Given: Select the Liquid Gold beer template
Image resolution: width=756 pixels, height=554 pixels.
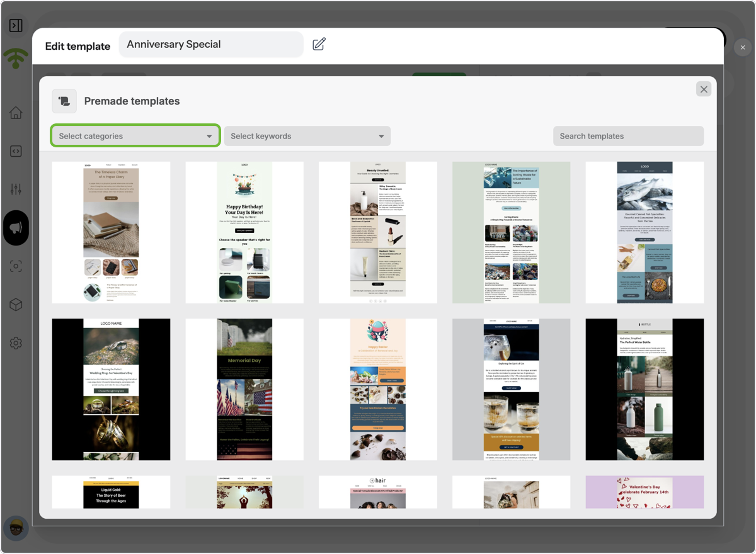Looking at the screenshot, I should pyautogui.click(x=111, y=492).
